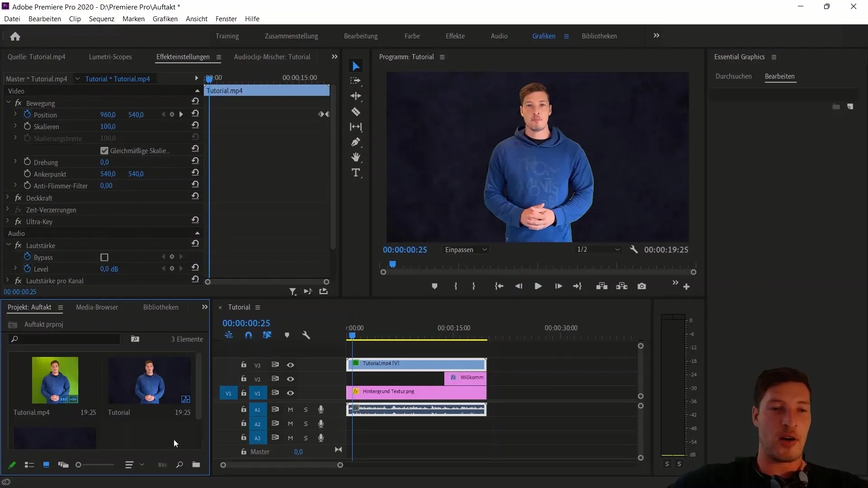This screenshot has width=868, height=488.
Task: Play the Program monitor video
Action: click(x=538, y=286)
